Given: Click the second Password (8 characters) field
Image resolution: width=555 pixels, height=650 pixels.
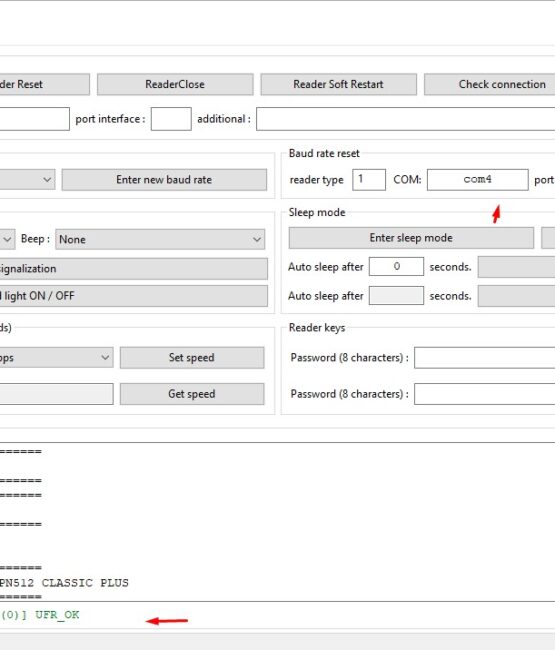Looking at the screenshot, I should click(x=485, y=394).
